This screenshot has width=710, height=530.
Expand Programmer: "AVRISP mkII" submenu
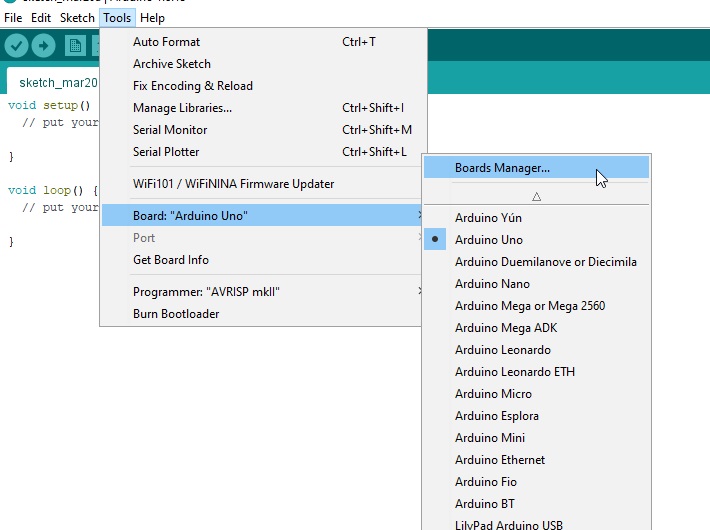pyautogui.click(x=262, y=291)
